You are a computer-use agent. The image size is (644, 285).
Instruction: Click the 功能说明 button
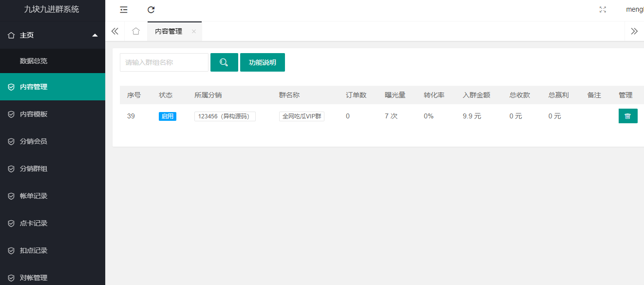[x=262, y=62]
